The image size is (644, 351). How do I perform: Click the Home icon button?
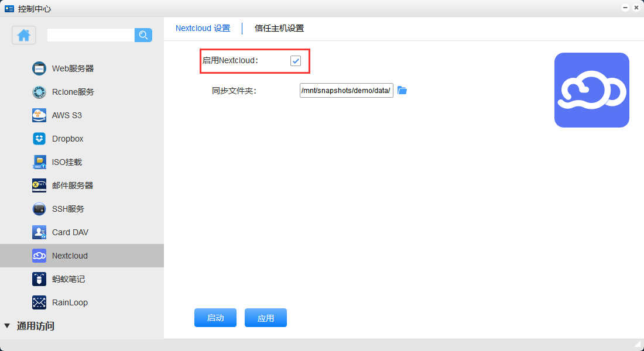tap(24, 35)
